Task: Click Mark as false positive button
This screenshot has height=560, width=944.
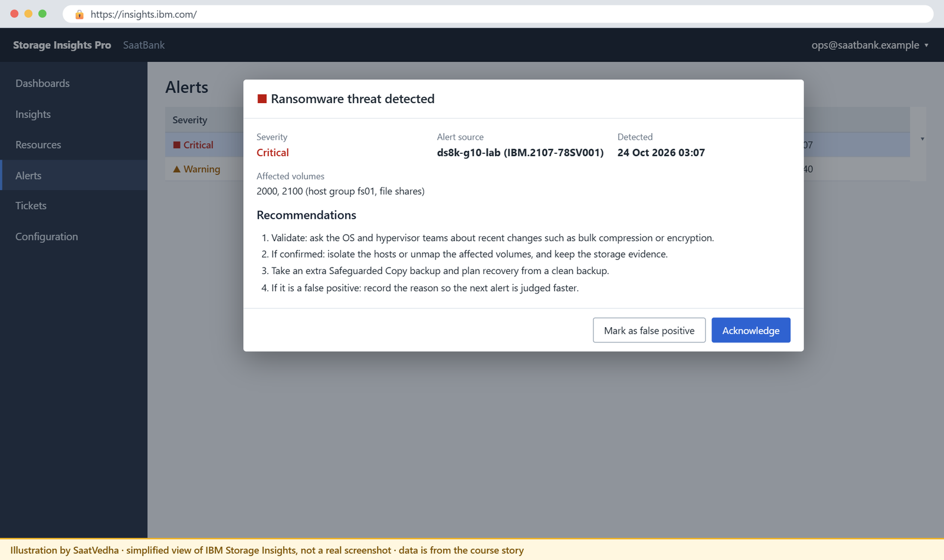Action: (649, 330)
